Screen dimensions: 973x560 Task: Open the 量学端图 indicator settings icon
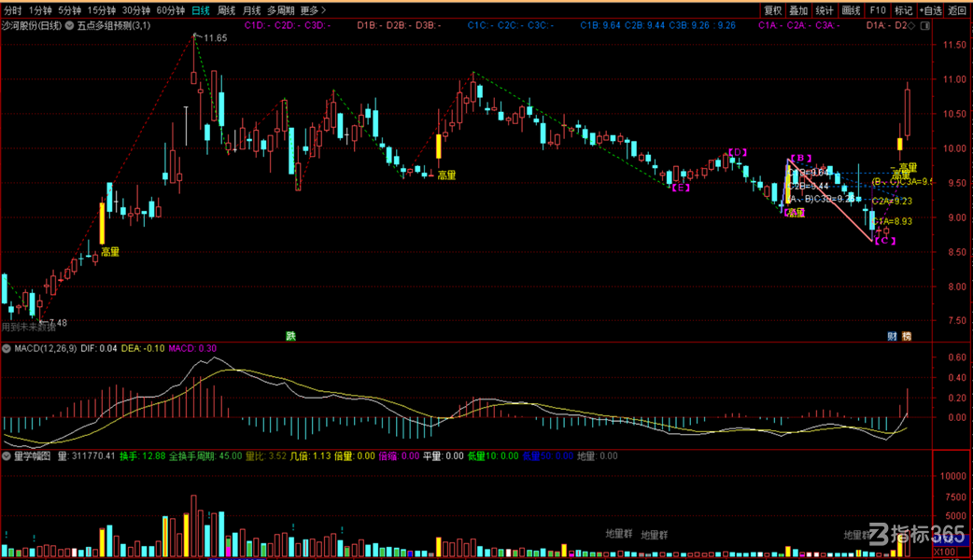[x=7, y=455]
